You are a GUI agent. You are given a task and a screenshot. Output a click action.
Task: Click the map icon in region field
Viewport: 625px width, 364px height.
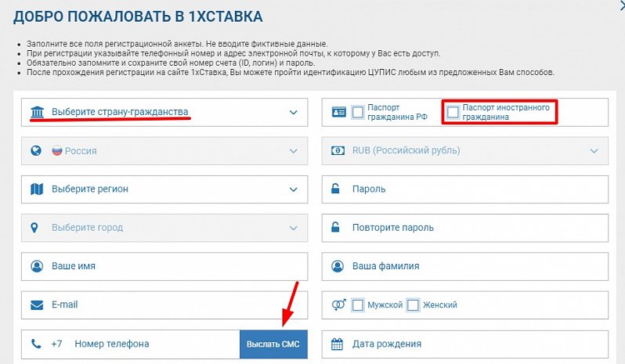pyautogui.click(x=36, y=189)
